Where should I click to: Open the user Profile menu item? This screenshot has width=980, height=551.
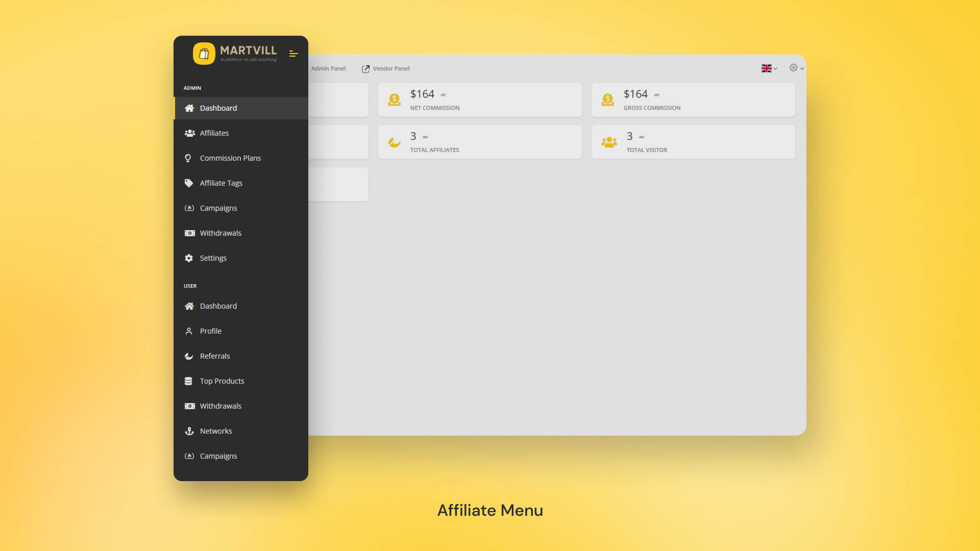(x=210, y=331)
